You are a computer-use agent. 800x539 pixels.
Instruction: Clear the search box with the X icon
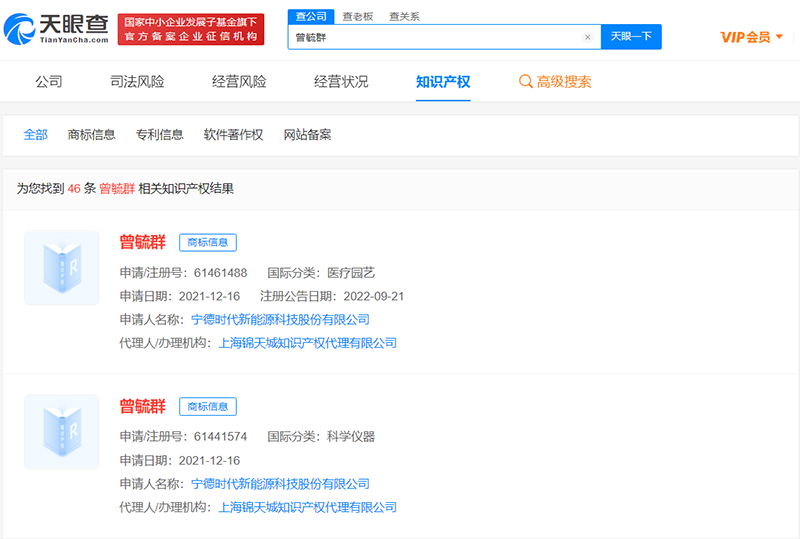tap(587, 37)
